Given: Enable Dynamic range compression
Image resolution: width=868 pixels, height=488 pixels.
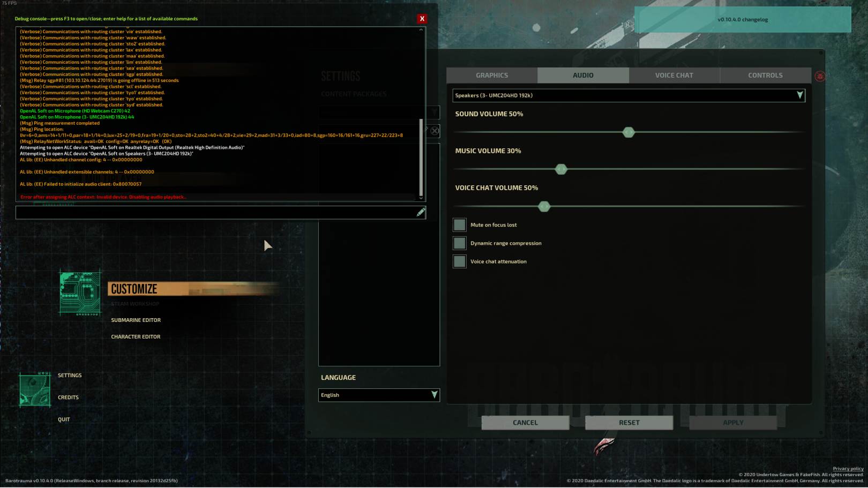Looking at the screenshot, I should point(459,243).
